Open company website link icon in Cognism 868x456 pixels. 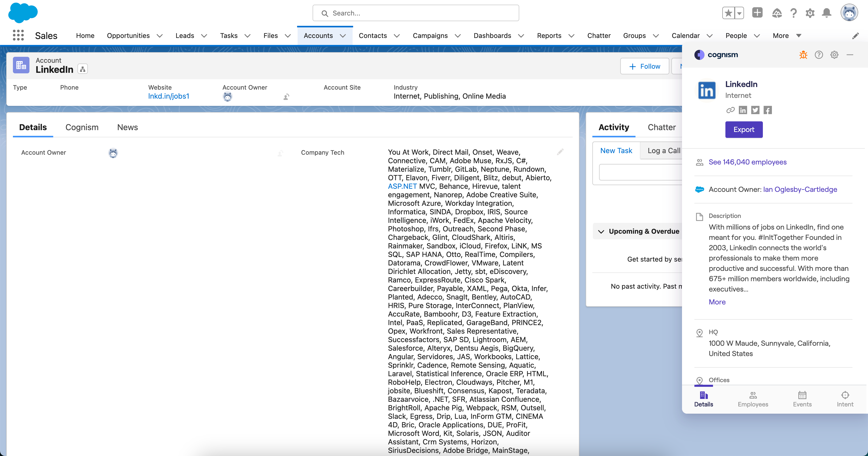[x=730, y=110]
